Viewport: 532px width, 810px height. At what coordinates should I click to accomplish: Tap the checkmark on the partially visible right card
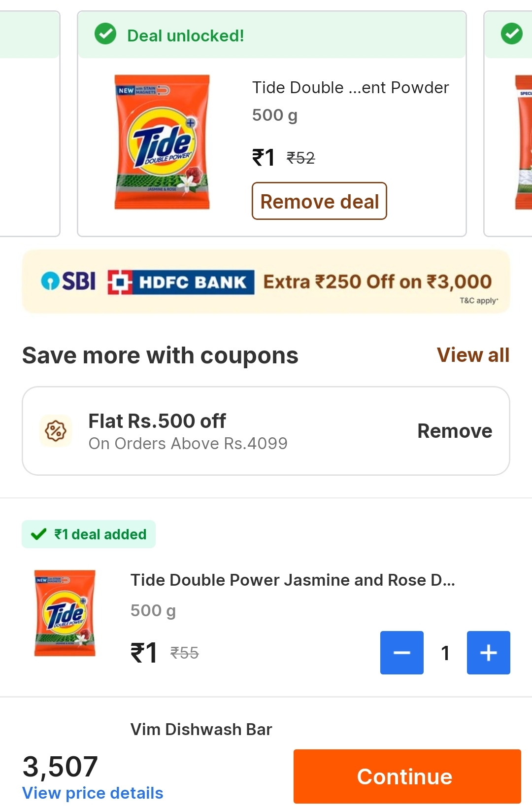(x=512, y=34)
